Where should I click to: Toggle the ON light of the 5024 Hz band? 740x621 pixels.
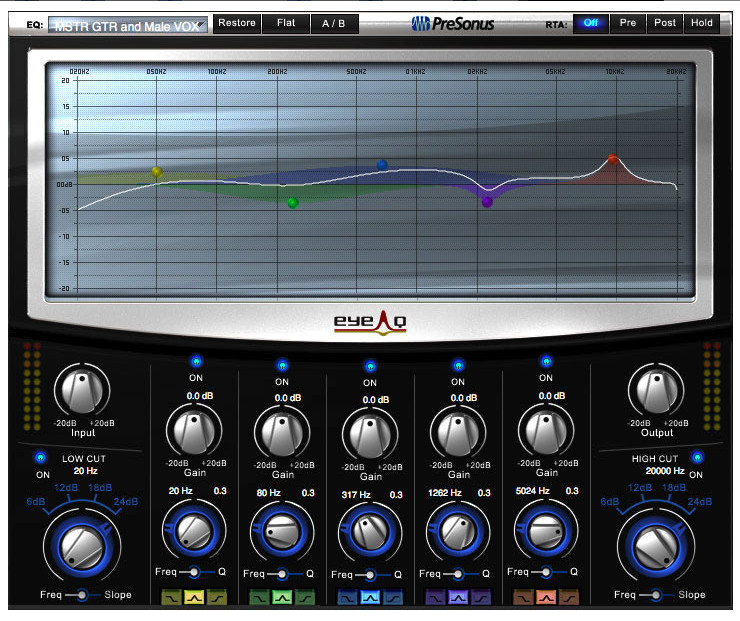[546, 362]
